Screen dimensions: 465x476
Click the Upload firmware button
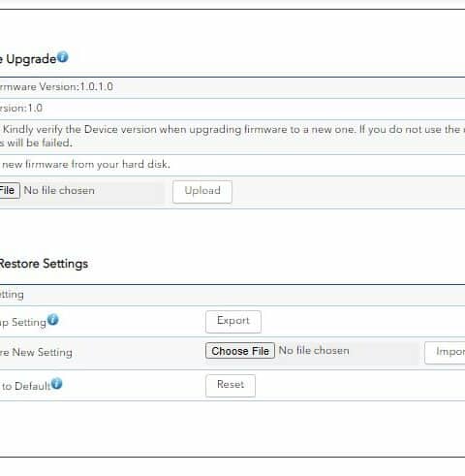pos(202,192)
